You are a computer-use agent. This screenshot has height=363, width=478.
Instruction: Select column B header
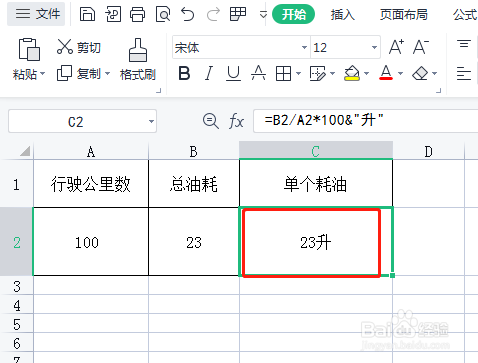point(194,152)
